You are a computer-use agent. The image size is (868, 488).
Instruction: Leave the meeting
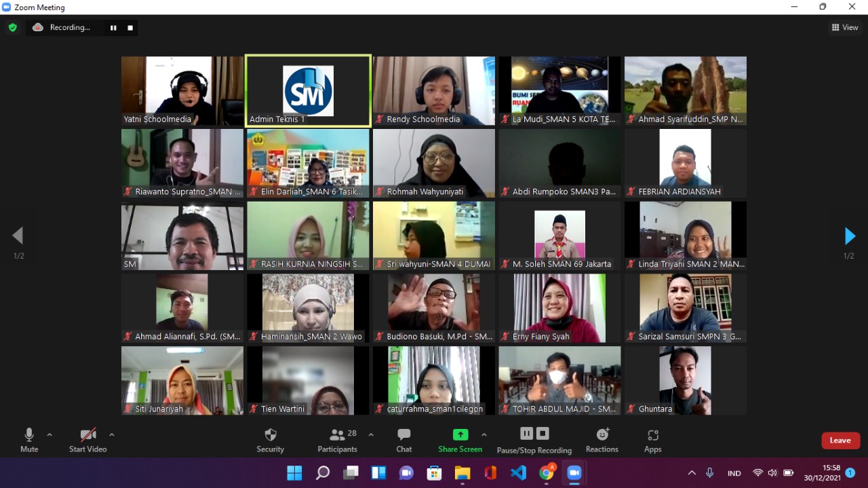(x=840, y=440)
